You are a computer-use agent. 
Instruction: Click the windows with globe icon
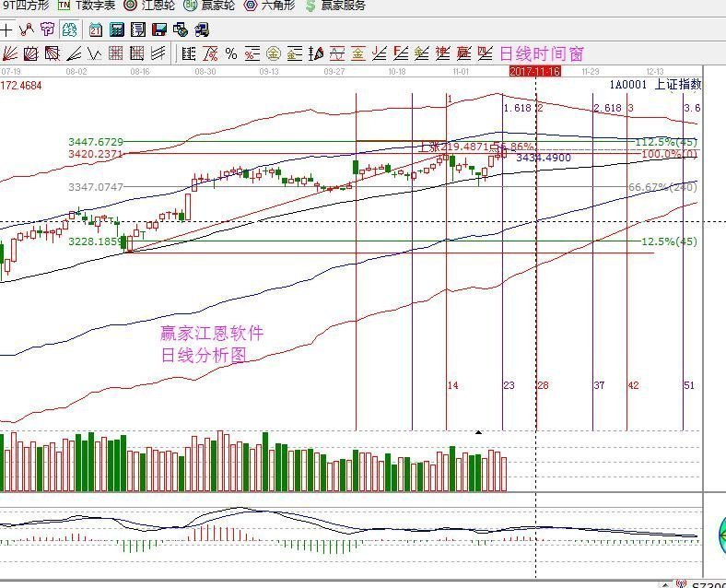tap(180, 30)
